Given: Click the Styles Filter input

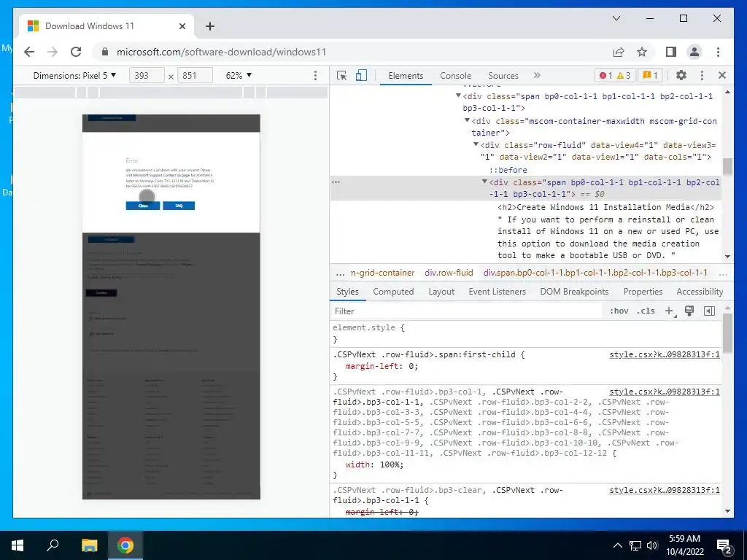Looking at the screenshot, I should coord(467,311).
